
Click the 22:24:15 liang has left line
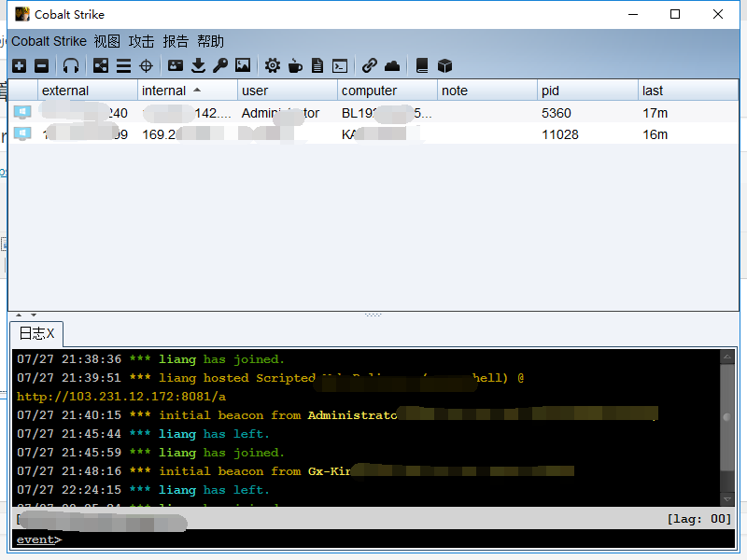pos(143,489)
